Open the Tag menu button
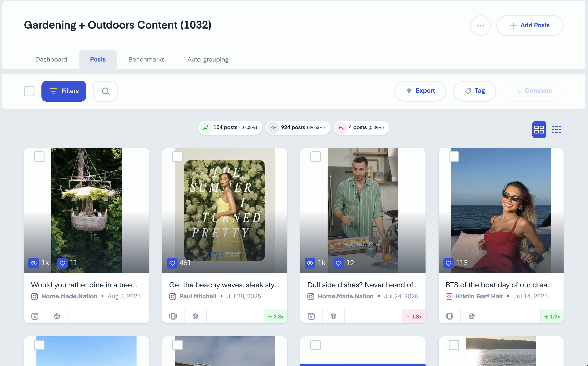 point(475,91)
